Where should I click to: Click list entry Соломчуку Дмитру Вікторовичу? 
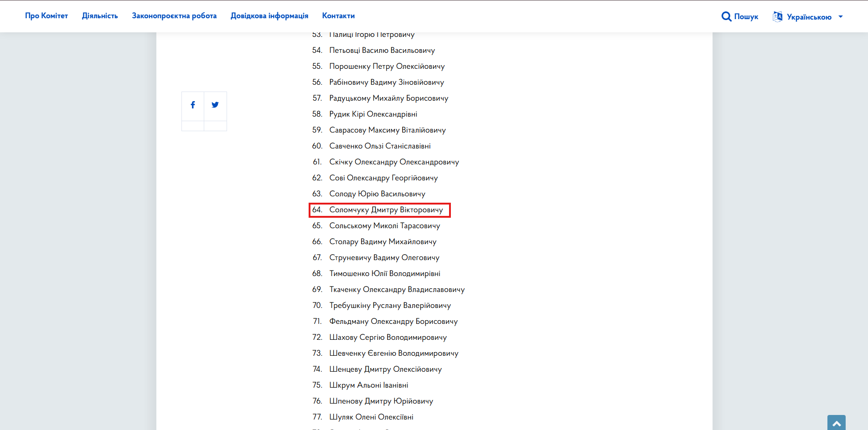[386, 210]
